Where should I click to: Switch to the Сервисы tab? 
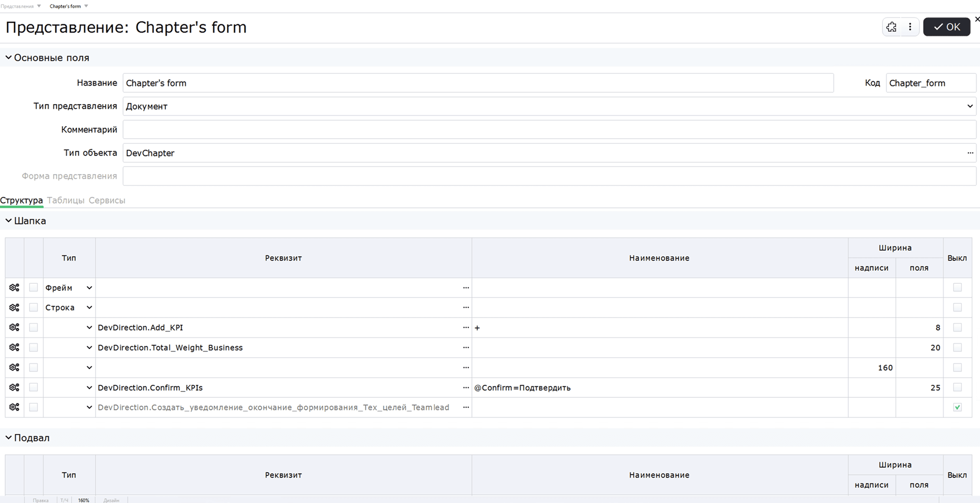pyautogui.click(x=107, y=200)
